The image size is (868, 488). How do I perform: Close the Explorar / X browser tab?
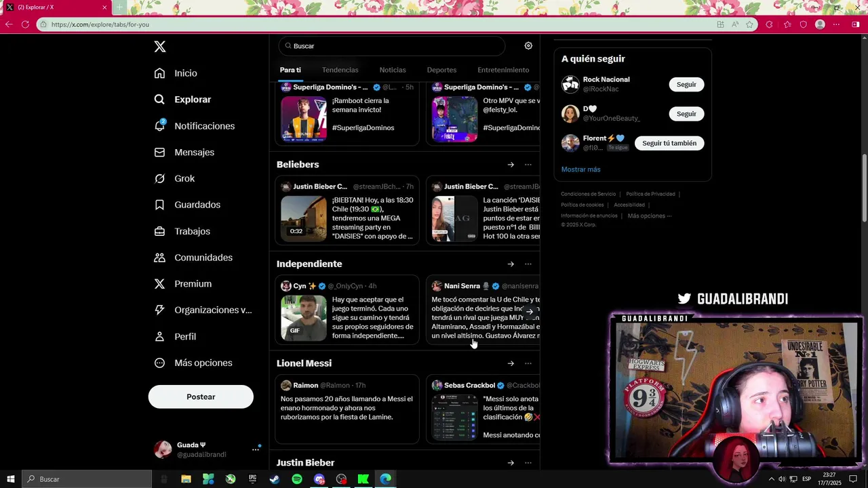(104, 7)
